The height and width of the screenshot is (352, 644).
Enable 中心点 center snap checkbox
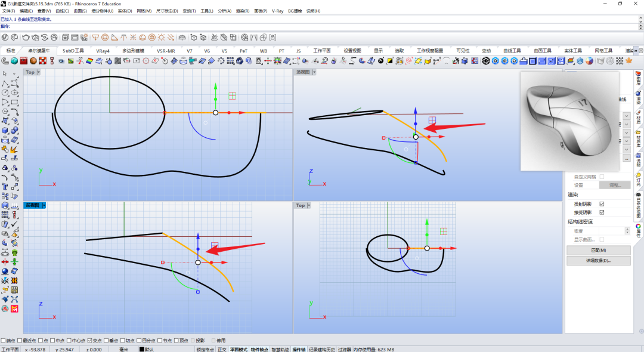coord(69,341)
